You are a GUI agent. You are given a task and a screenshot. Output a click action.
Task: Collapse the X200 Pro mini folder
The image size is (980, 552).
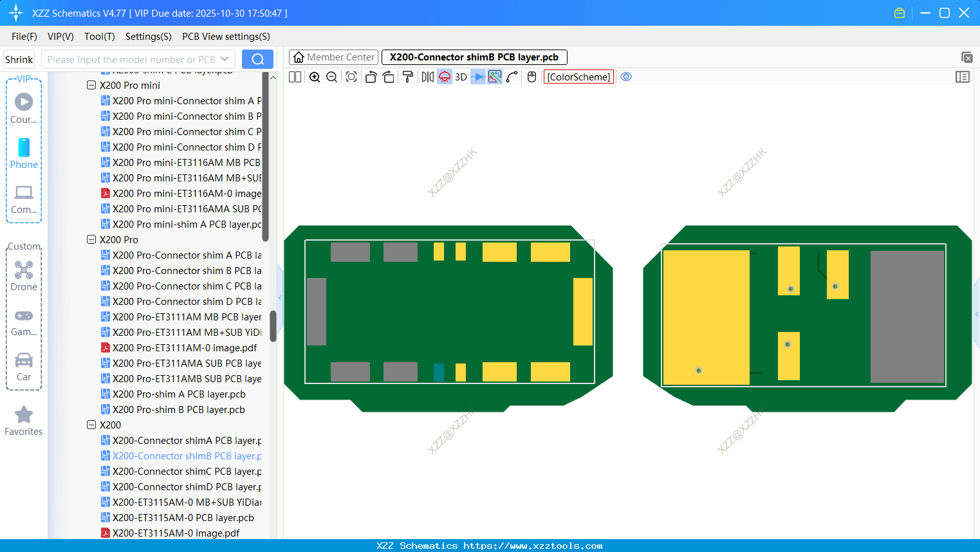(91, 85)
